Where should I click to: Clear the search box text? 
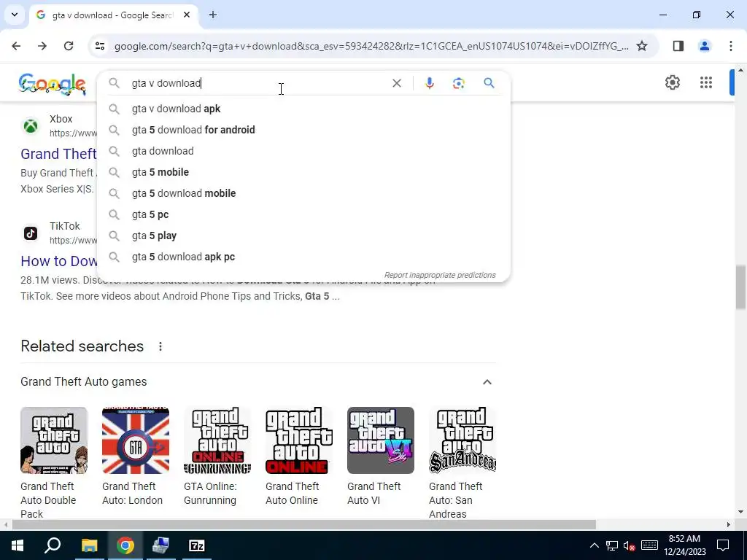point(396,83)
